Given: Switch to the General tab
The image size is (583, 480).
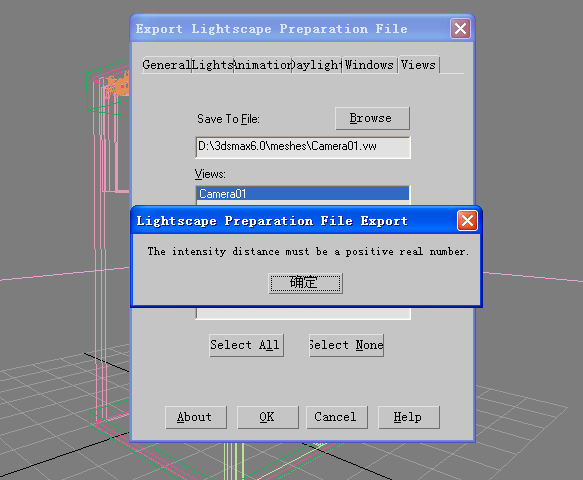Looking at the screenshot, I should coord(167,65).
